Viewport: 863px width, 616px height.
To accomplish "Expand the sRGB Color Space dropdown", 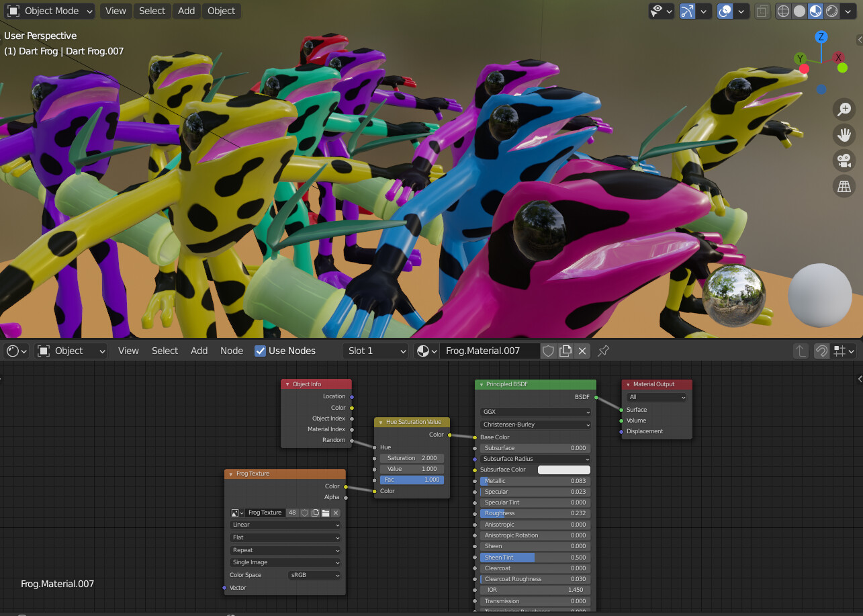I will tap(315, 575).
